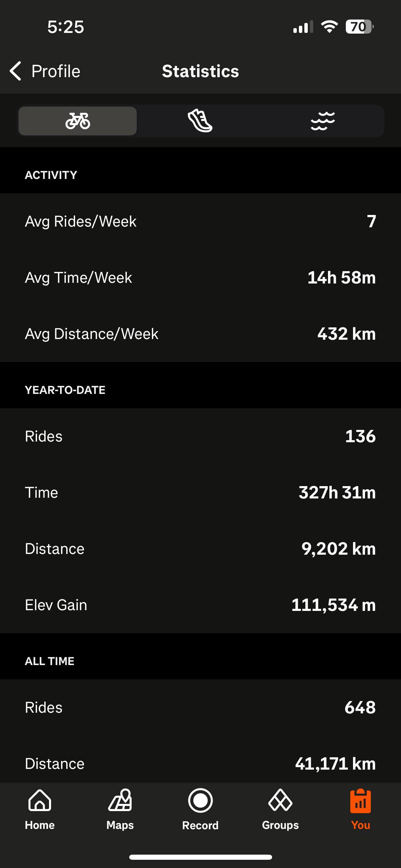This screenshot has width=401, height=868.
Task: Tap the Avg Rides/Week row
Action: point(200,221)
